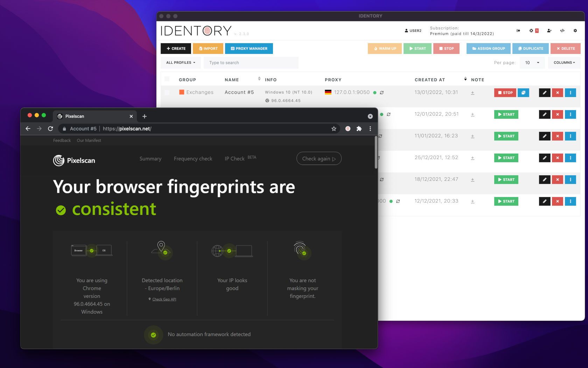Expand the COLUMNS dropdown
588x368 pixels.
[564, 63]
